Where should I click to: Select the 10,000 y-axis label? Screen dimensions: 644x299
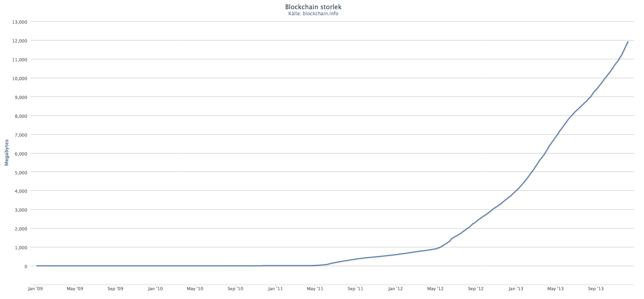tap(20, 79)
